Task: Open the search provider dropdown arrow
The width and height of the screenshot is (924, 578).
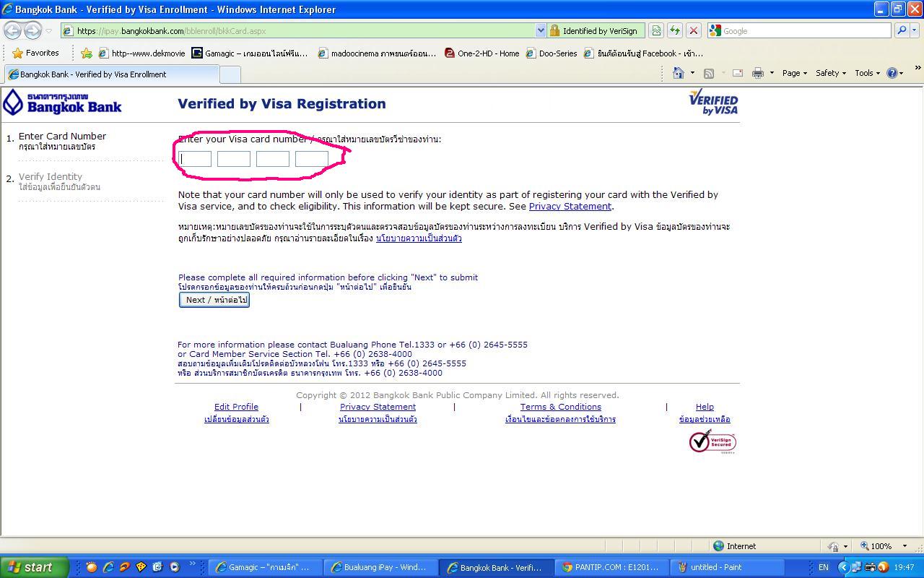Action: point(915,31)
